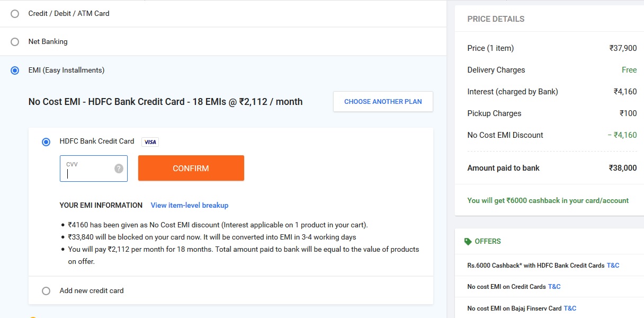644x318 pixels.
Task: Open T&C for No cost EMI on Credit Cards
Action: click(x=554, y=287)
